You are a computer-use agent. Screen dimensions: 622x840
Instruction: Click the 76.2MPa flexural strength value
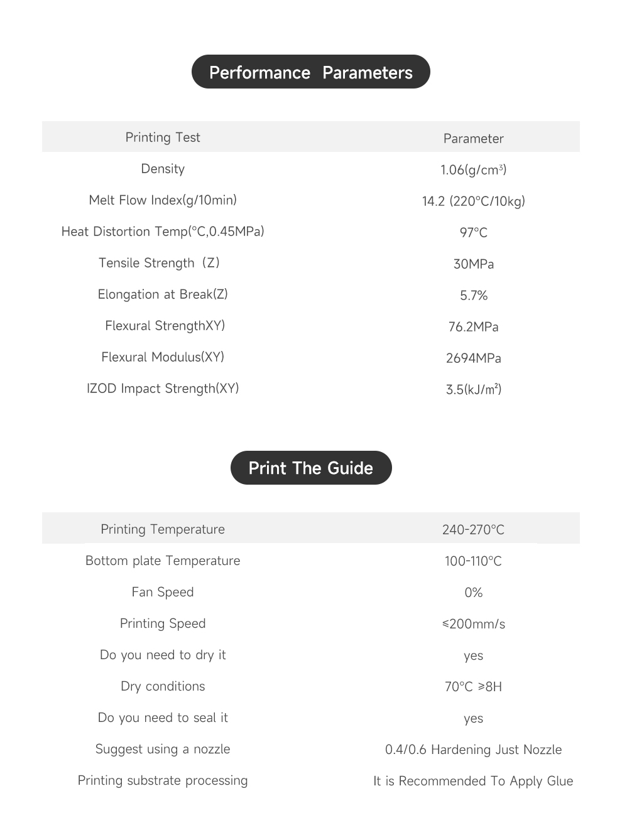click(474, 326)
